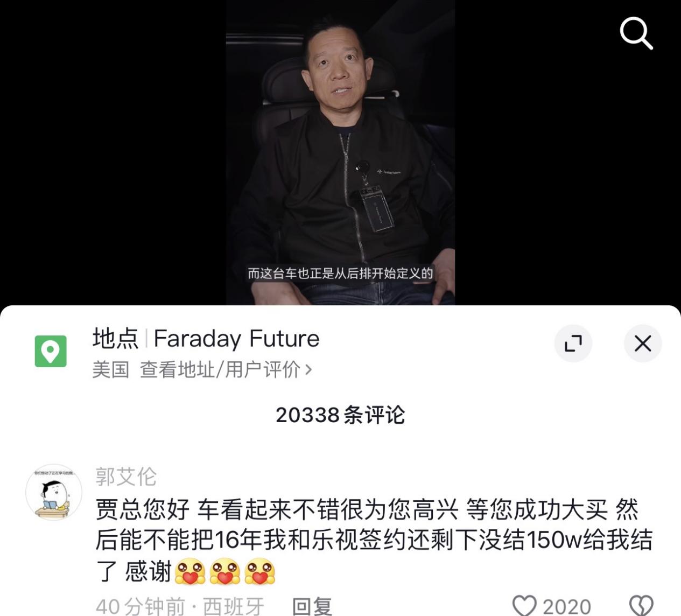This screenshot has height=616, width=681.
Task: Tap the 2020 like count
Action: pyautogui.click(x=566, y=607)
